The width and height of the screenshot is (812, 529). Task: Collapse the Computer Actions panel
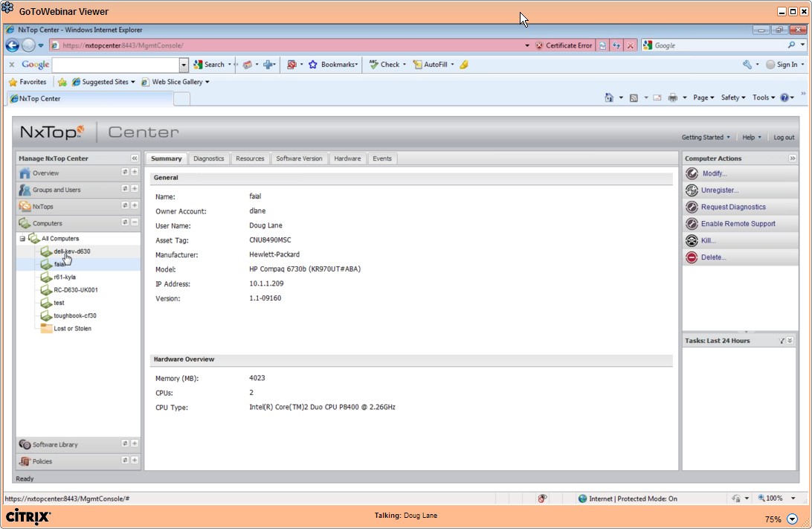[793, 158]
